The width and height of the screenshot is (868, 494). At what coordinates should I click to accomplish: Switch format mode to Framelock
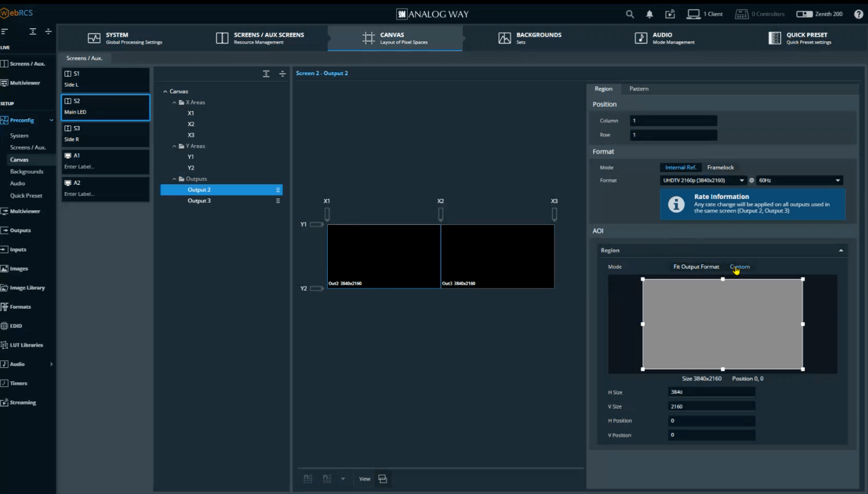720,167
